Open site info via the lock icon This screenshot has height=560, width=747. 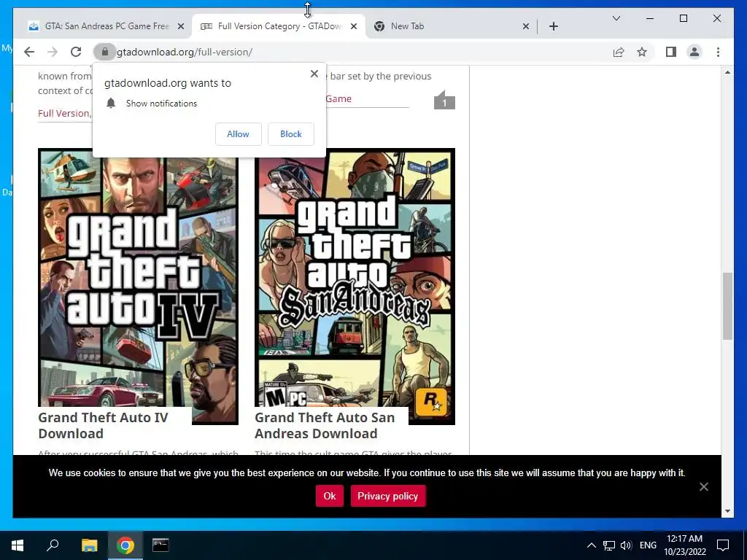(105, 52)
